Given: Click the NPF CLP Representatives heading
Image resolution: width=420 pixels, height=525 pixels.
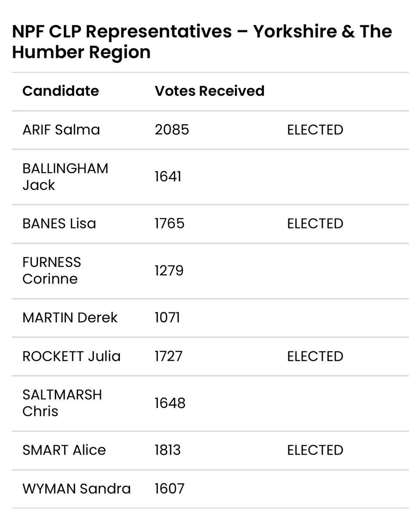Looking at the screenshot, I should 202,42.
